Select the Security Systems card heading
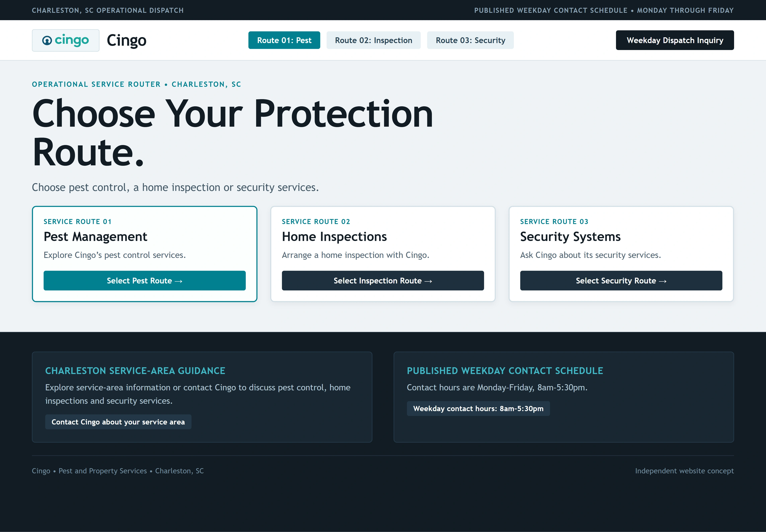766x532 pixels. pyautogui.click(x=570, y=237)
